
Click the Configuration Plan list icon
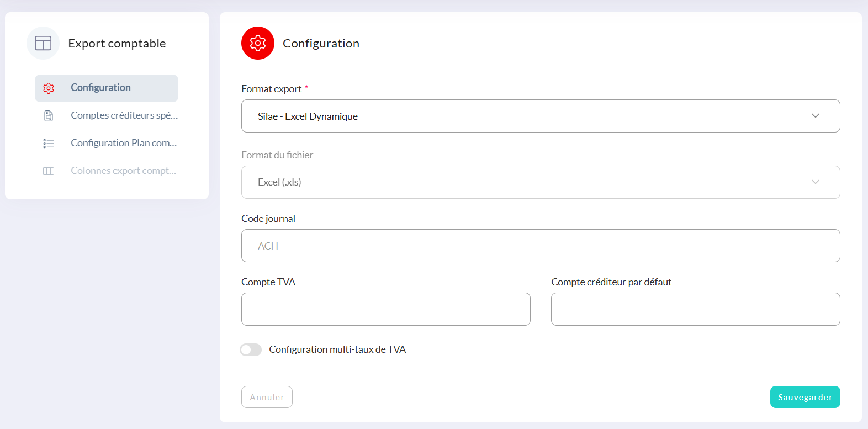pyautogui.click(x=49, y=144)
